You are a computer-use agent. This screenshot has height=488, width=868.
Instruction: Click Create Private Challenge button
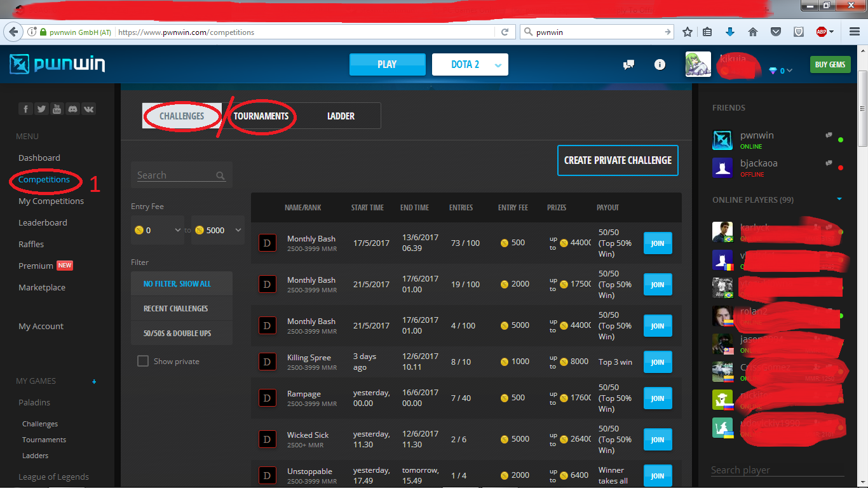tap(618, 160)
